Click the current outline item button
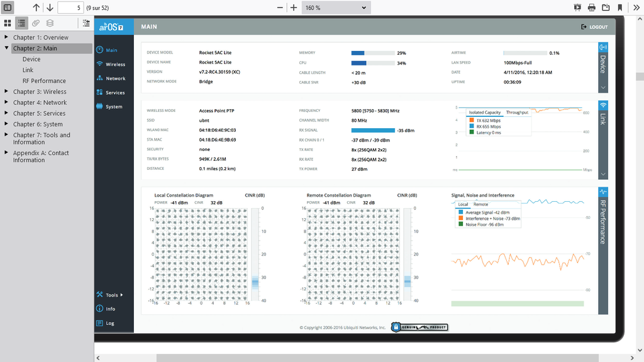 pyautogui.click(x=86, y=23)
